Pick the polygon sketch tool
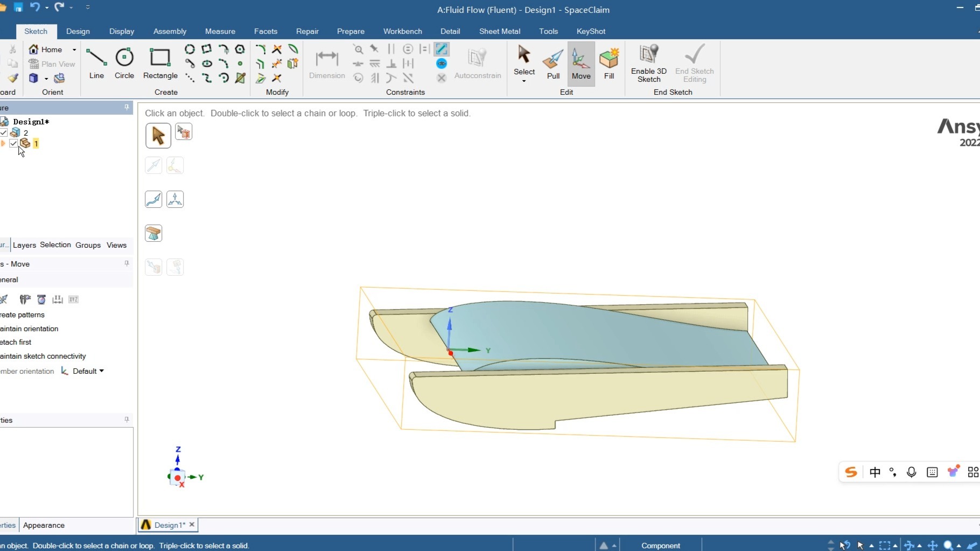Screen dimensions: 980x551 240,49
